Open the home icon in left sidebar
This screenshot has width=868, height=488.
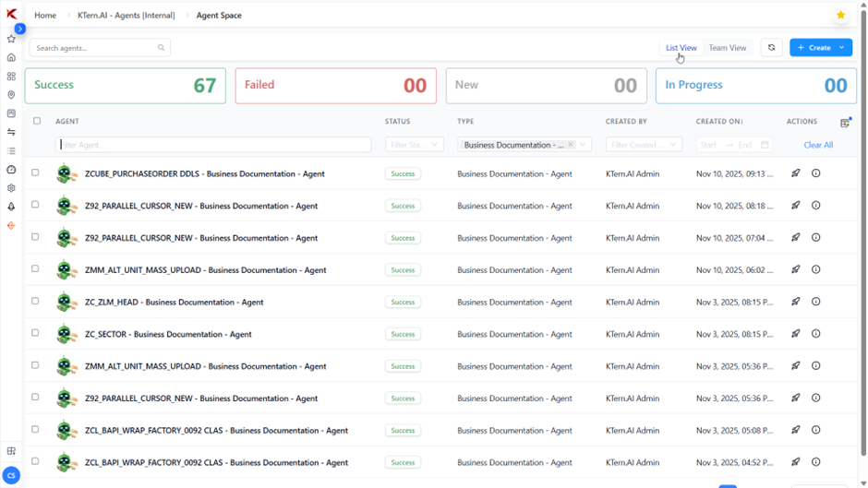pyautogui.click(x=11, y=58)
